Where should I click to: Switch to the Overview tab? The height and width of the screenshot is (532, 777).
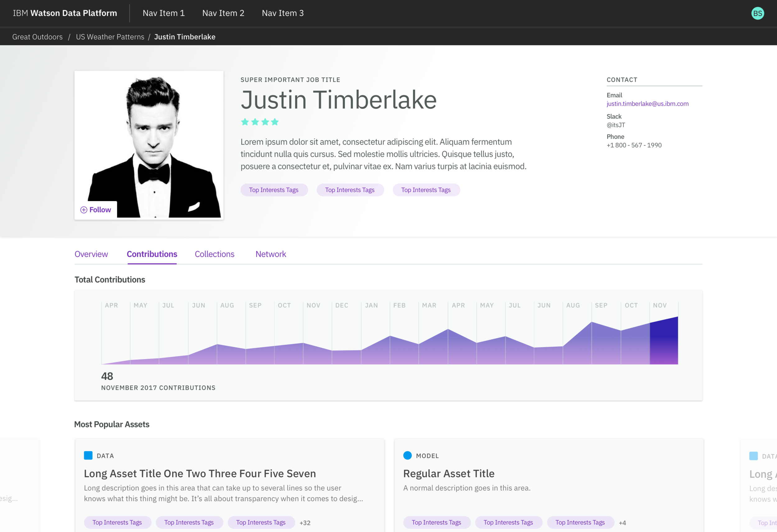click(91, 254)
